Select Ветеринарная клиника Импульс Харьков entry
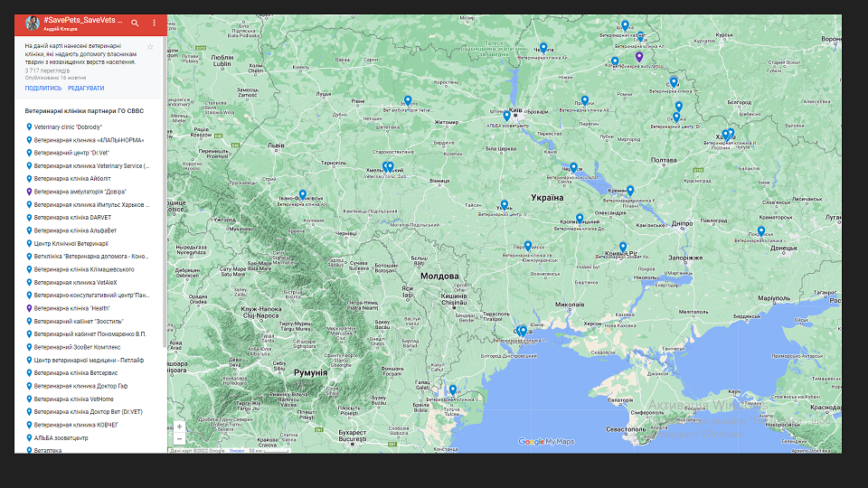The width and height of the screenshot is (868, 488). tap(91, 205)
